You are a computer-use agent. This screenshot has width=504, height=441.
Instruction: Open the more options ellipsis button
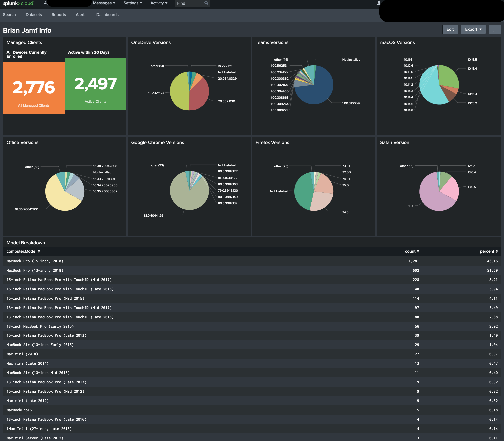[495, 29]
